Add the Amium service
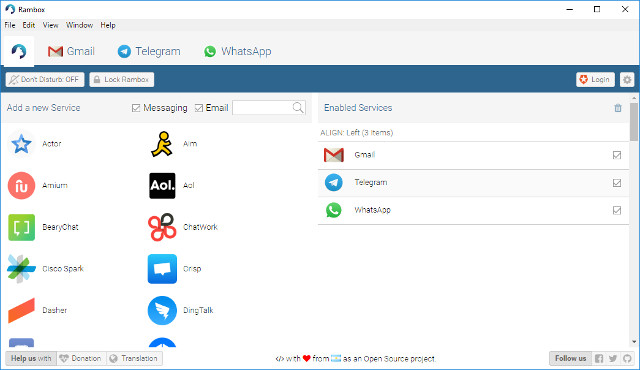Image resolution: width=640 pixels, height=370 pixels. click(21, 185)
